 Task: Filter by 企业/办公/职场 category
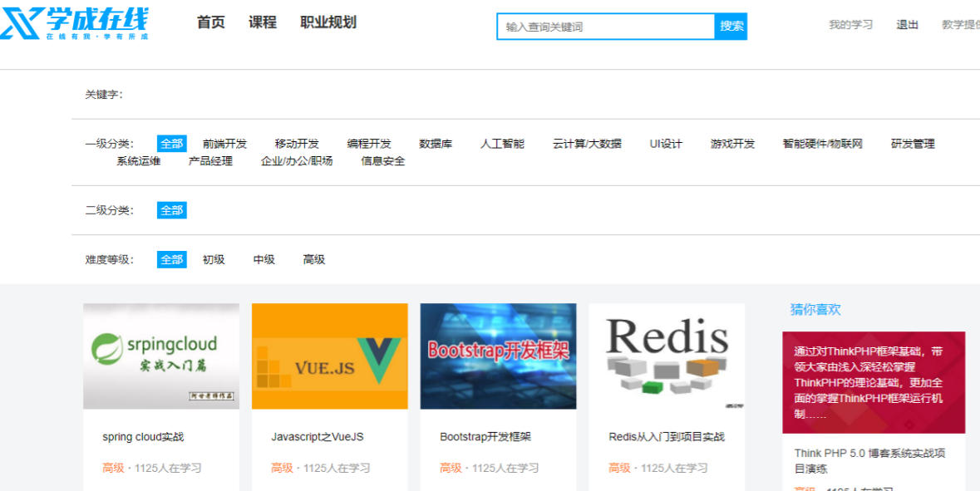click(x=297, y=161)
